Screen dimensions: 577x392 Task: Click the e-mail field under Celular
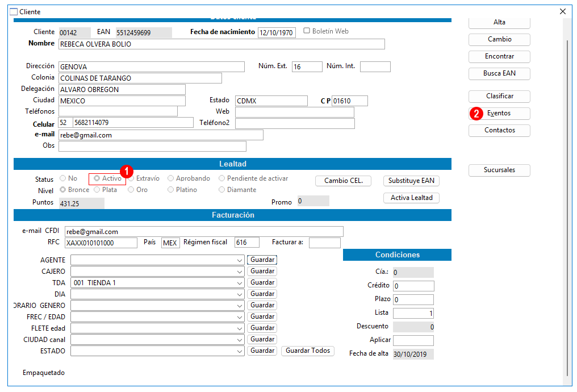click(x=161, y=135)
